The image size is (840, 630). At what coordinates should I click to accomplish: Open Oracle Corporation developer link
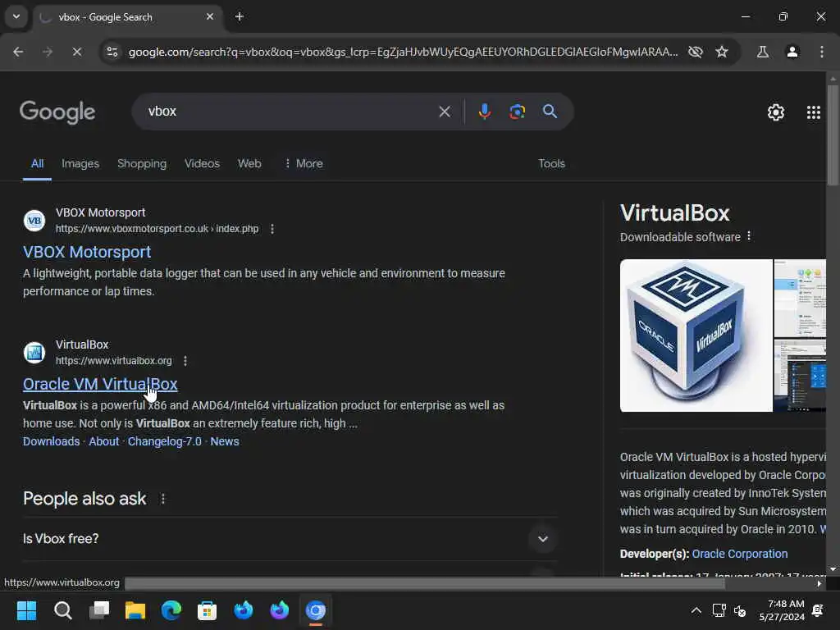tap(739, 554)
